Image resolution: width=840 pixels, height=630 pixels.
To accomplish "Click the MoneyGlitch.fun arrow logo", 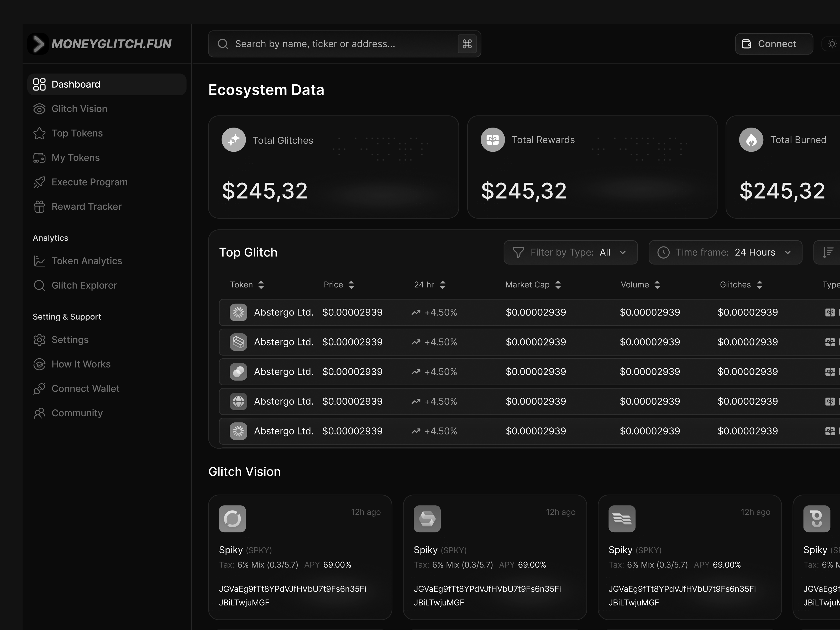I will point(38,44).
